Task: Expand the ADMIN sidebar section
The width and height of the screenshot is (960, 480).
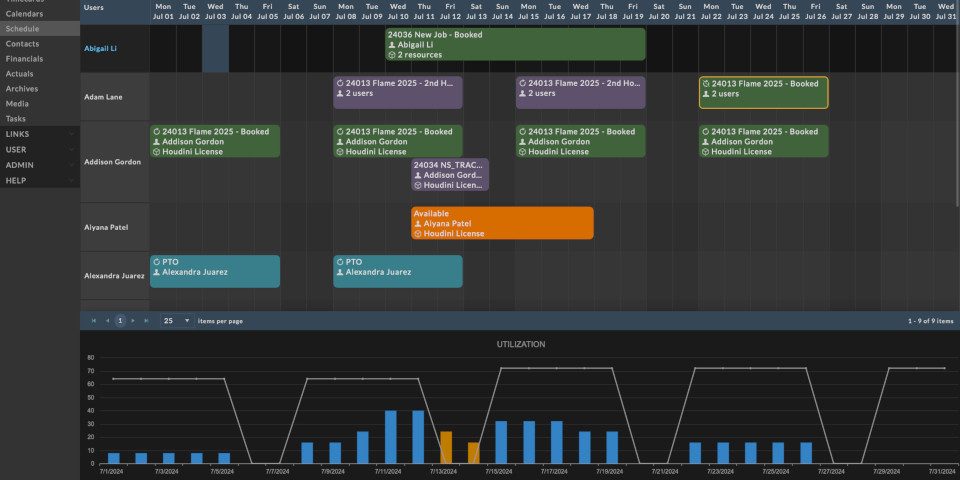Action: (71, 165)
